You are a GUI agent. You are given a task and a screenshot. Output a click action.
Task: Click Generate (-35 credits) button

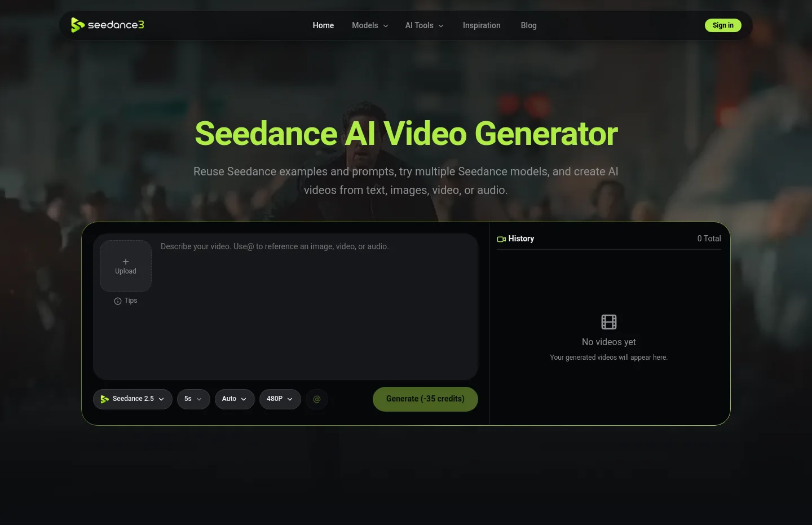point(425,399)
